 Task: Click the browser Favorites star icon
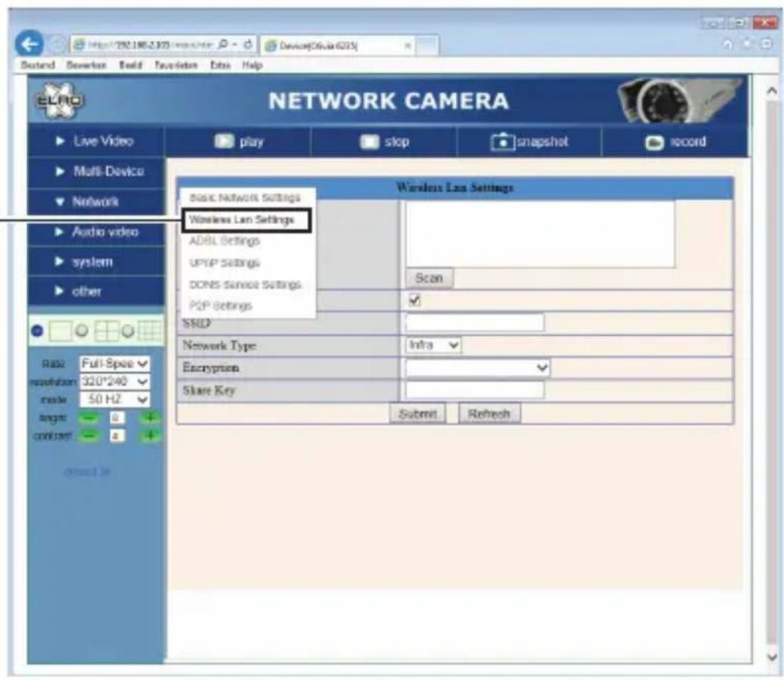point(747,45)
